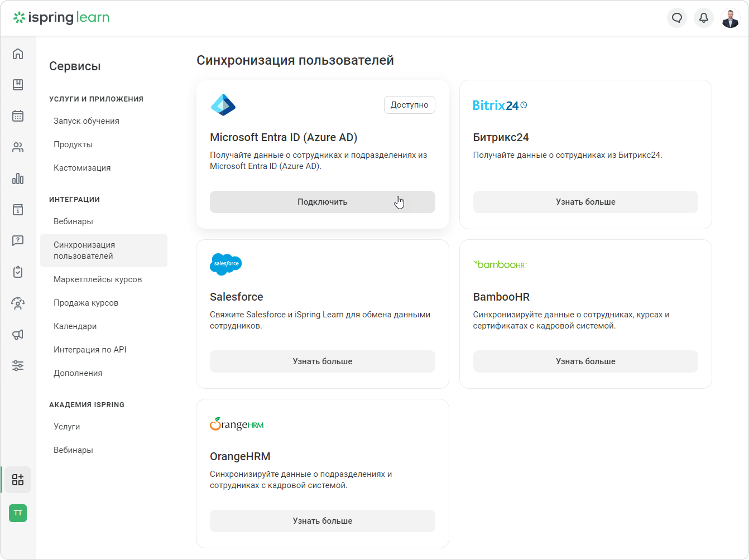The height and width of the screenshot is (560, 749).
Task: Click the iSpring Learn logo
Action: 61,18
